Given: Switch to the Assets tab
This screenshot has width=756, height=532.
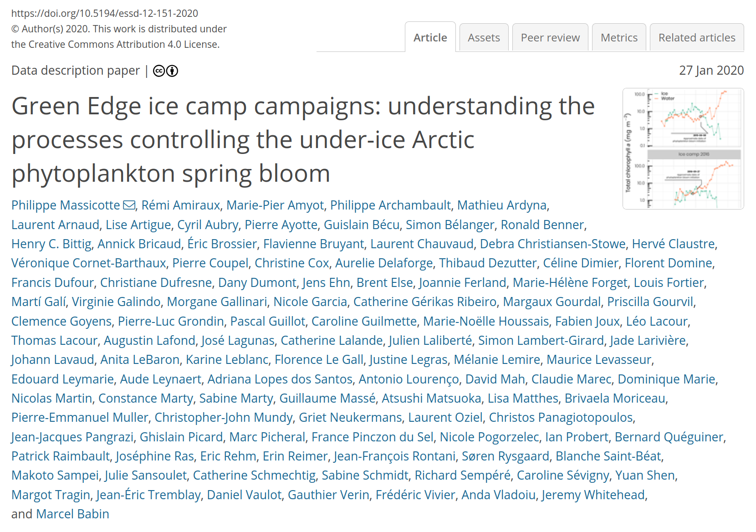Looking at the screenshot, I should coord(484,38).
